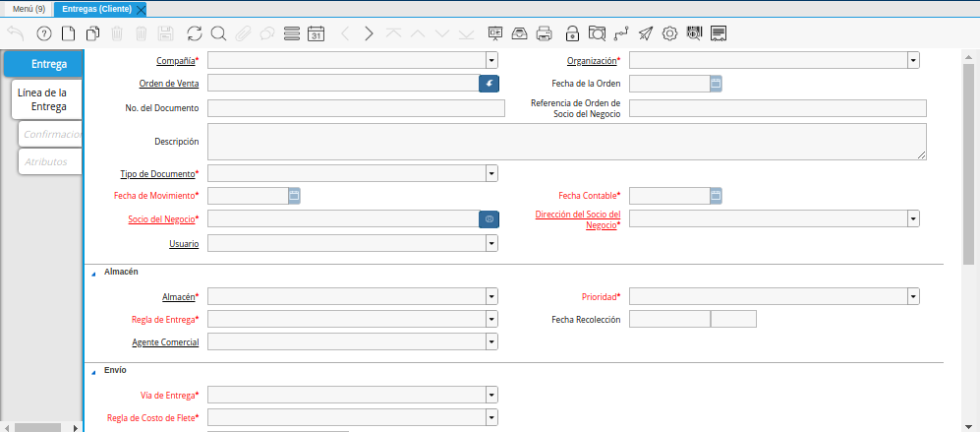Click the Compañía label link
Viewport: 980px width, 432px height.
coord(176,61)
